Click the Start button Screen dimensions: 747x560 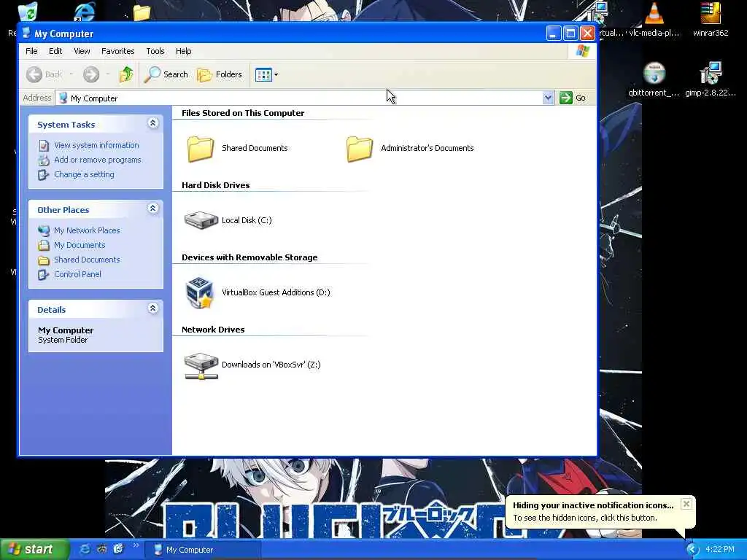click(x=34, y=549)
